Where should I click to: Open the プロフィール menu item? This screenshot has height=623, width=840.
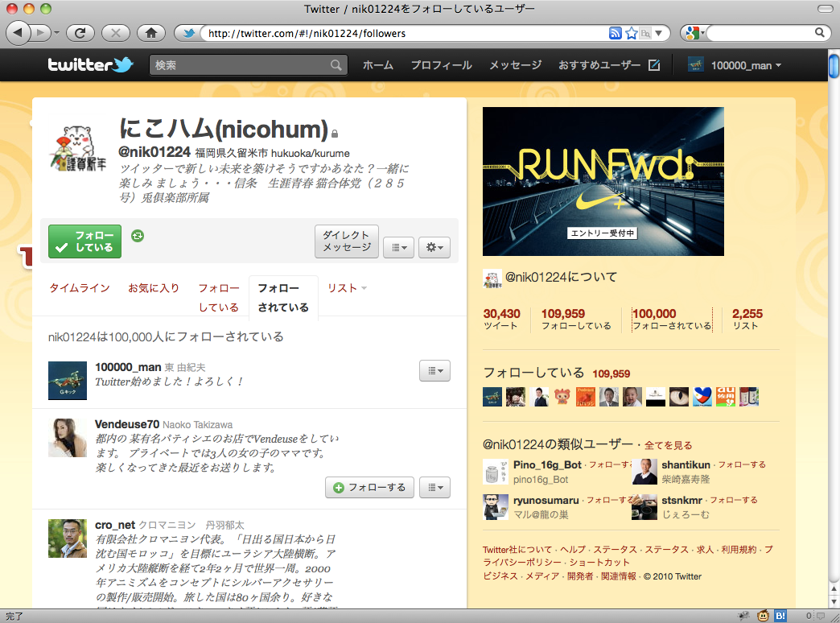point(442,65)
